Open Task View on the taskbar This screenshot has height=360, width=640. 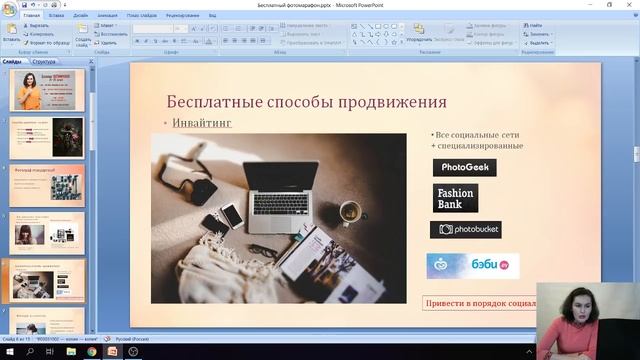click(50, 351)
